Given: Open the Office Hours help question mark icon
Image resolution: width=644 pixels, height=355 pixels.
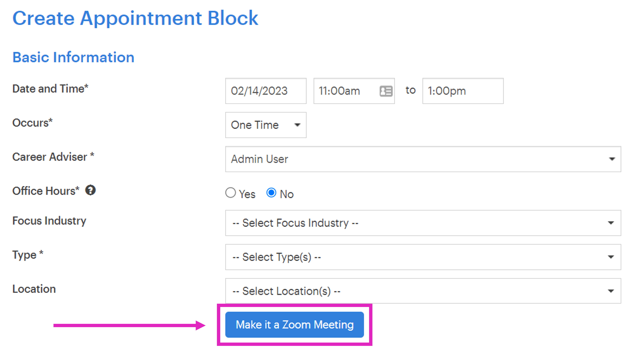Looking at the screenshot, I should pyautogui.click(x=91, y=190).
